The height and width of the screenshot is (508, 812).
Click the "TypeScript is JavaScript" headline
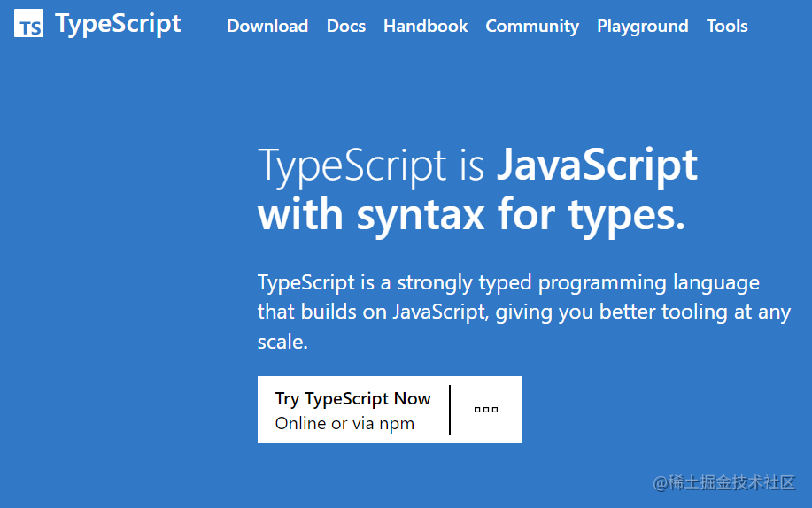coord(477,166)
